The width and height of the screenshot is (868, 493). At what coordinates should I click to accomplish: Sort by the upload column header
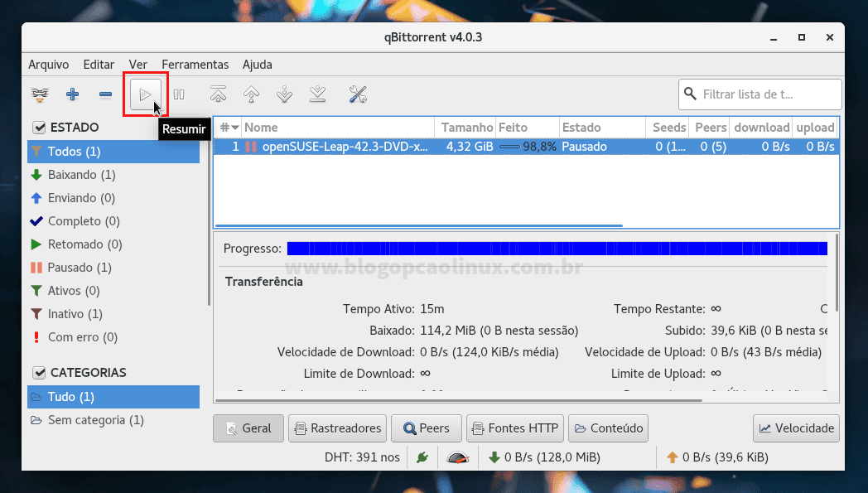click(x=815, y=128)
